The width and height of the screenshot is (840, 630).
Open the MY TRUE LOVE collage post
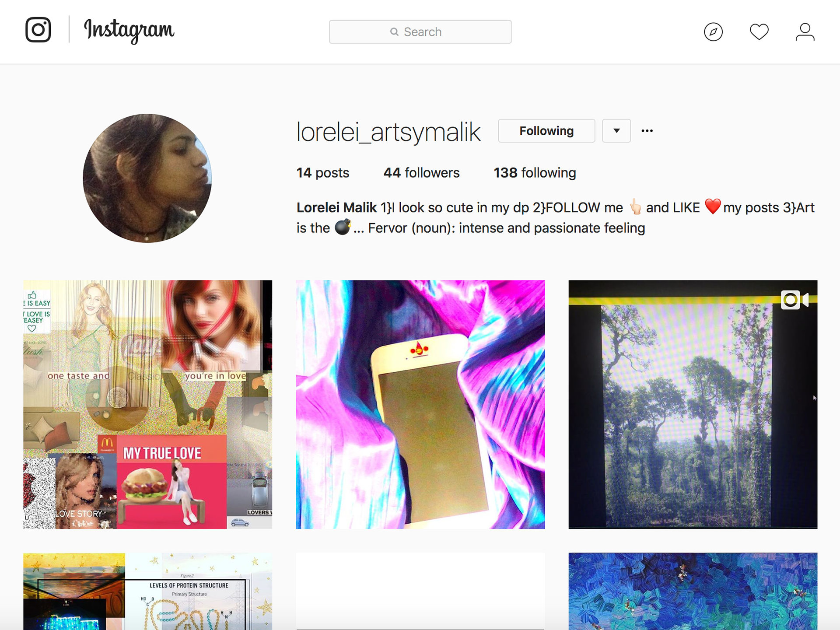point(148,405)
